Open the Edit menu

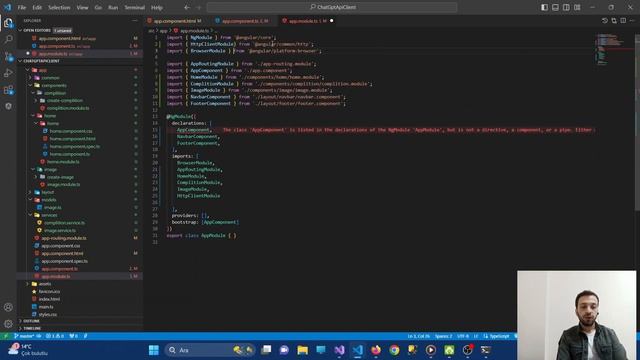(37, 7)
